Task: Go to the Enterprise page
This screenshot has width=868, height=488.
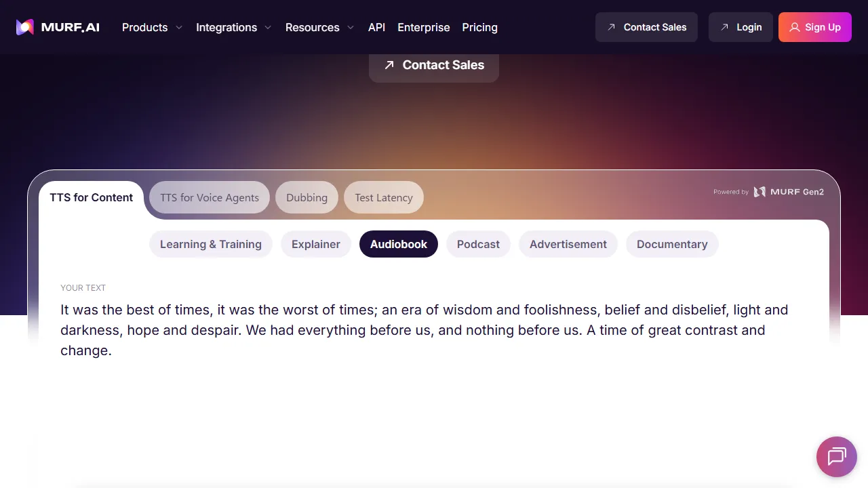Action: [423, 27]
